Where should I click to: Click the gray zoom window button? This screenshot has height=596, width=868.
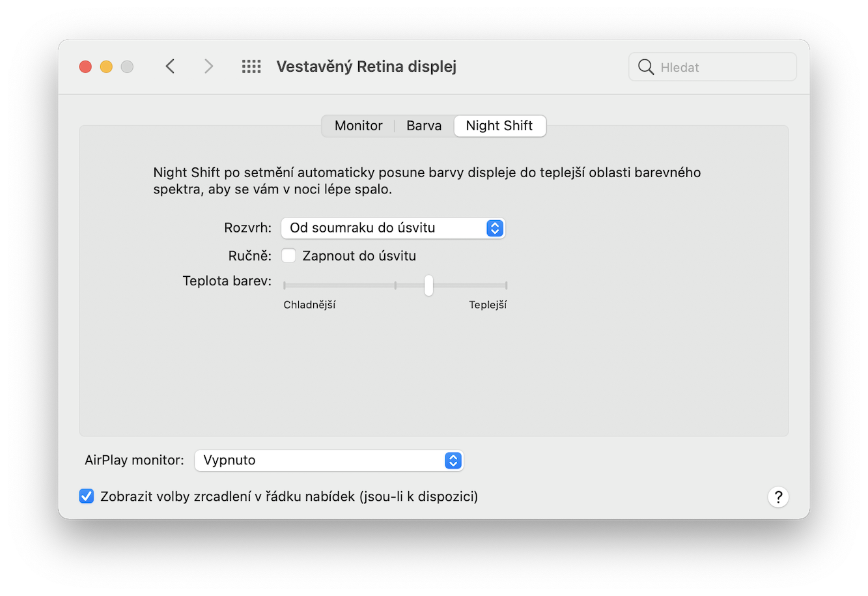click(x=127, y=66)
